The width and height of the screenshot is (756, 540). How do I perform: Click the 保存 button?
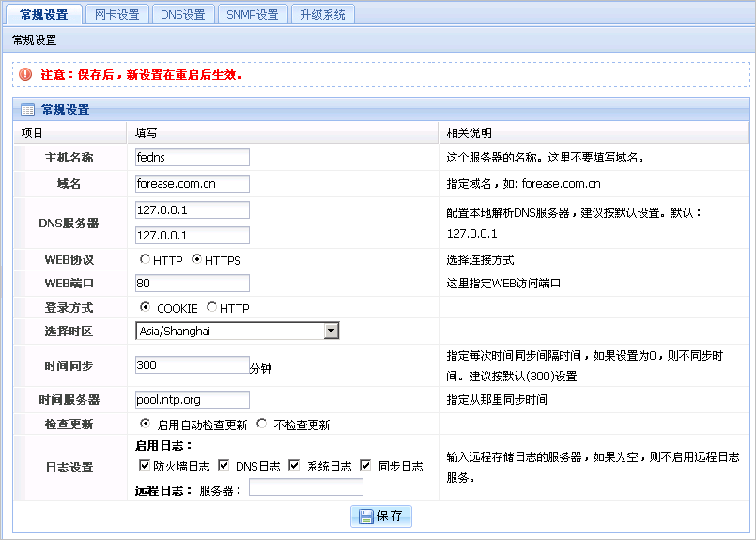pos(381,517)
